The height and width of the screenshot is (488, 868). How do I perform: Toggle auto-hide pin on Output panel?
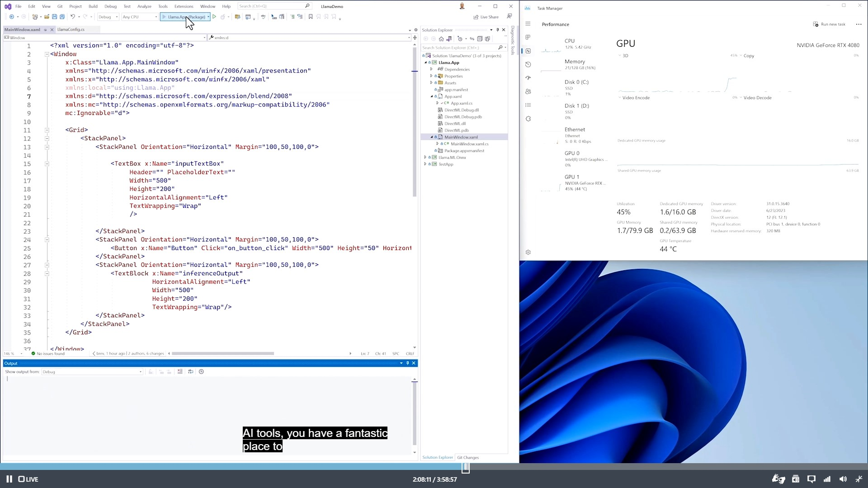click(407, 363)
